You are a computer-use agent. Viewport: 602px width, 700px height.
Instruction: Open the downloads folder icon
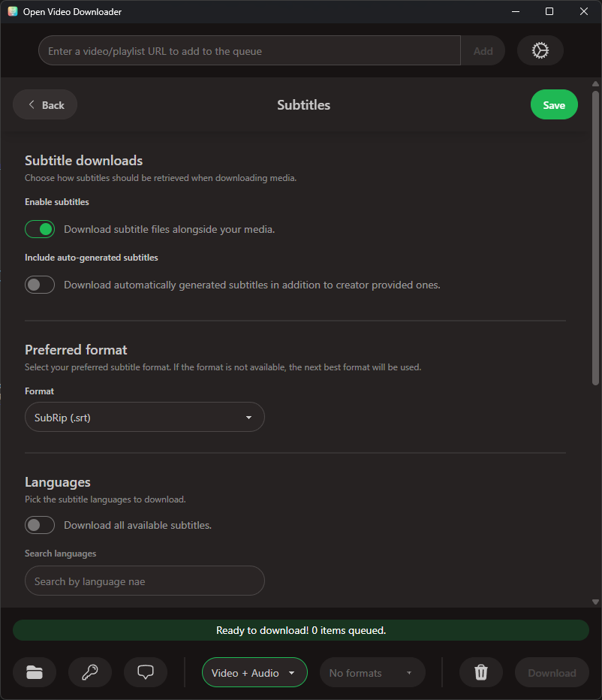[35, 672]
